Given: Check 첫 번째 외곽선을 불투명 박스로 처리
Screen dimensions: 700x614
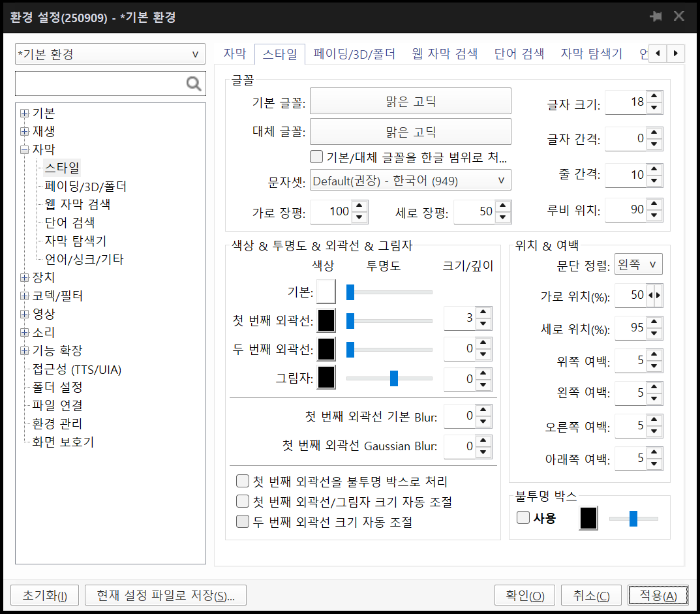Looking at the screenshot, I should 243,481.
